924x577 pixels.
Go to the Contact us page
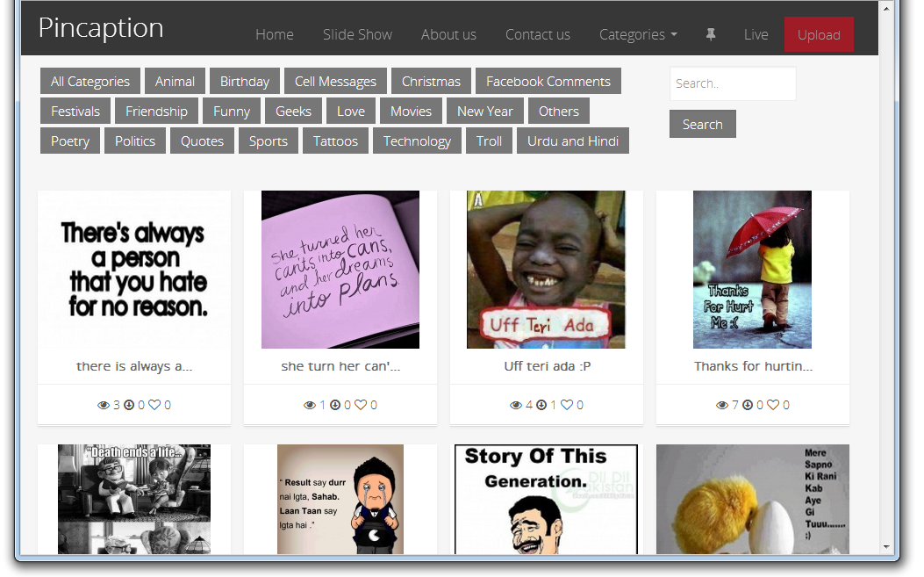point(537,35)
